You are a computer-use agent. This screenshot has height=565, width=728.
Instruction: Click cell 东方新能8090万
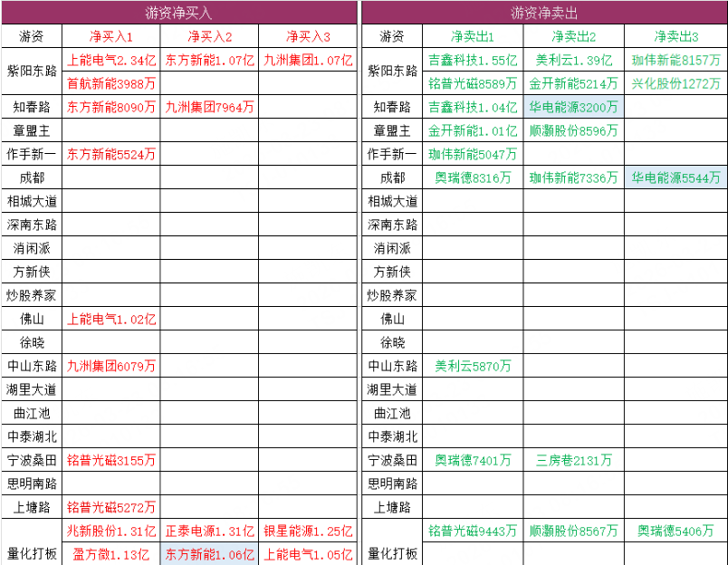(x=111, y=107)
